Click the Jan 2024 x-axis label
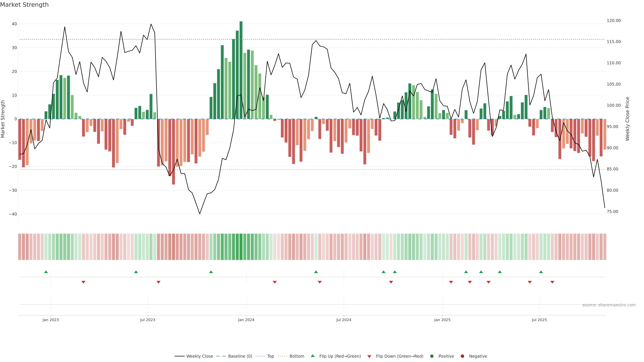The height and width of the screenshot is (362, 644). point(246,320)
